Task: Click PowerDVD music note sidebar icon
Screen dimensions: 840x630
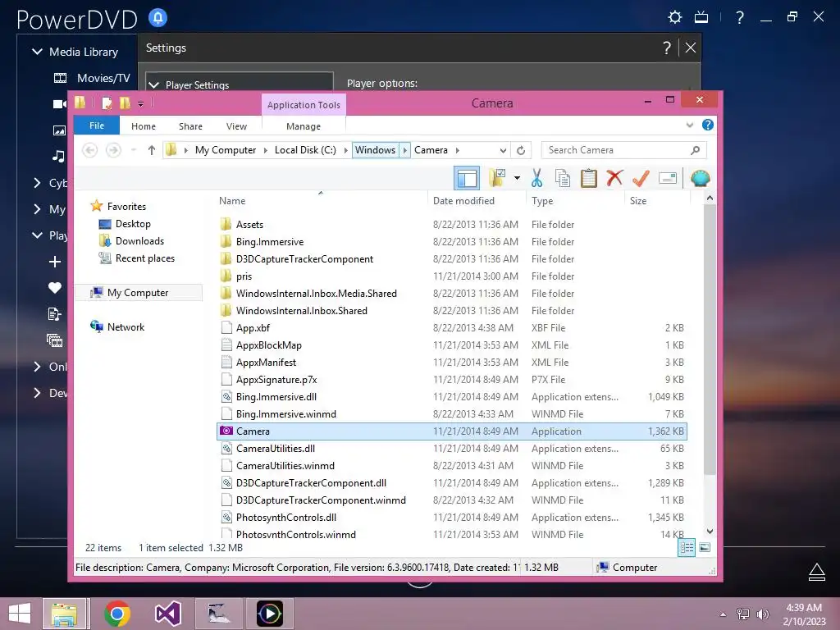Action: (58, 156)
